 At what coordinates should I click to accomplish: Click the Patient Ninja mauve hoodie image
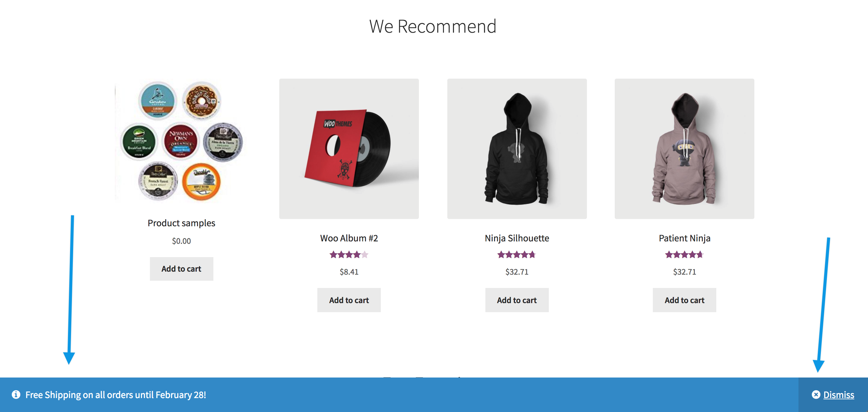click(x=684, y=148)
